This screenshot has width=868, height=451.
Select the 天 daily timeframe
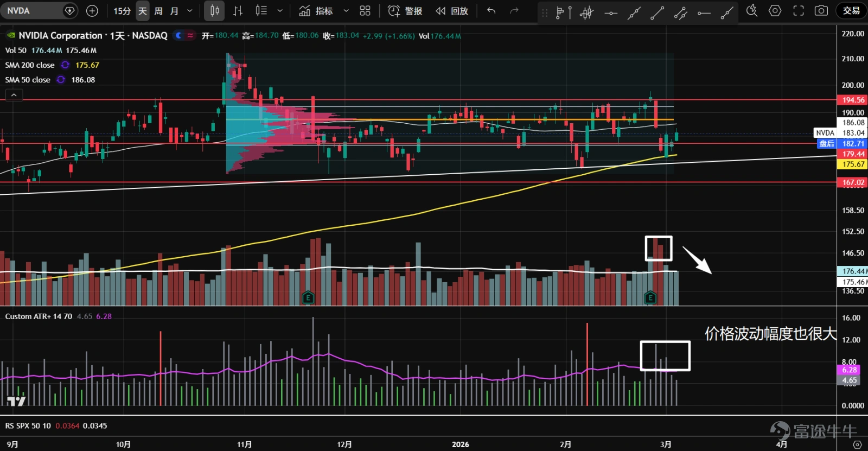pos(143,11)
